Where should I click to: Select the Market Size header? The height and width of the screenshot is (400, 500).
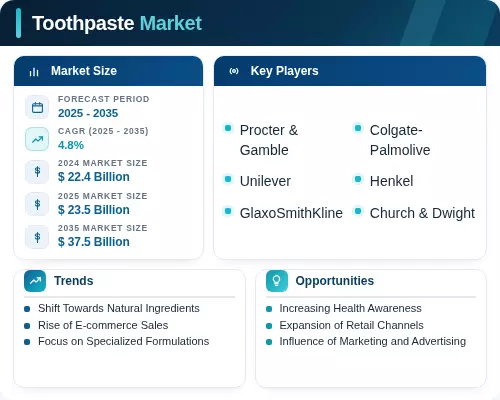108,71
